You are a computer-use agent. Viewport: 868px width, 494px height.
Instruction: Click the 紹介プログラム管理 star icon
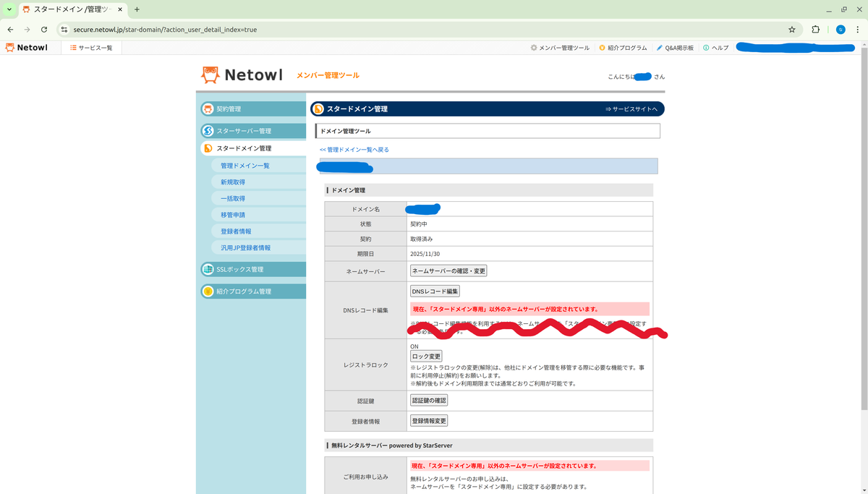(x=208, y=291)
